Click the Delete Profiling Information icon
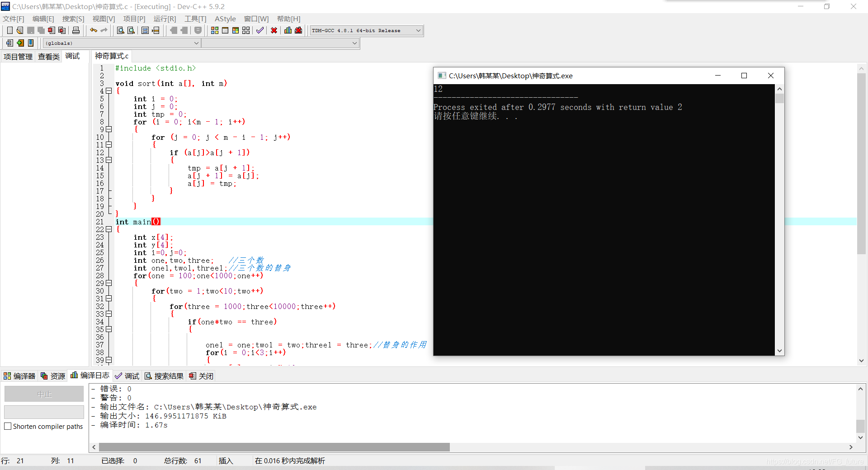The width and height of the screenshot is (868, 470). (x=298, y=30)
